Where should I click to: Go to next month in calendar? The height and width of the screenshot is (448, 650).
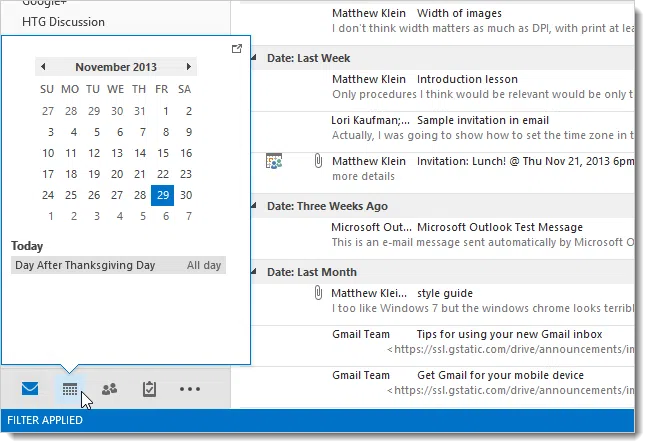tap(190, 67)
